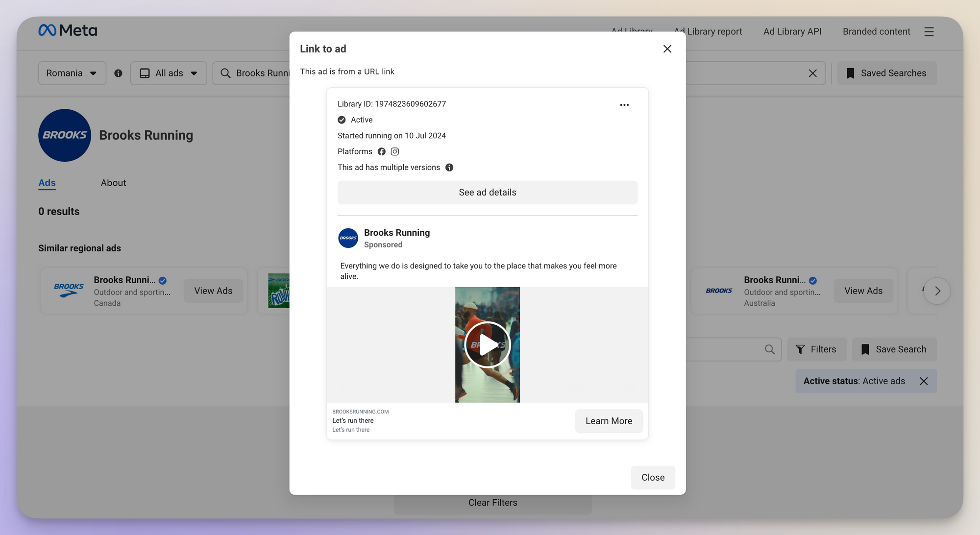Click the About tab on Brooks Running profile
The image size is (980, 535).
coord(113,183)
